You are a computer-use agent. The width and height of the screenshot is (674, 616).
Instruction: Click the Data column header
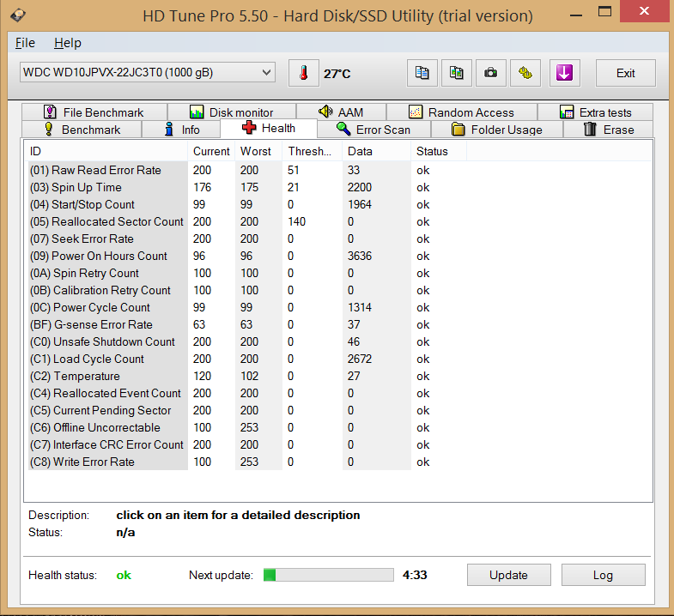click(x=377, y=151)
